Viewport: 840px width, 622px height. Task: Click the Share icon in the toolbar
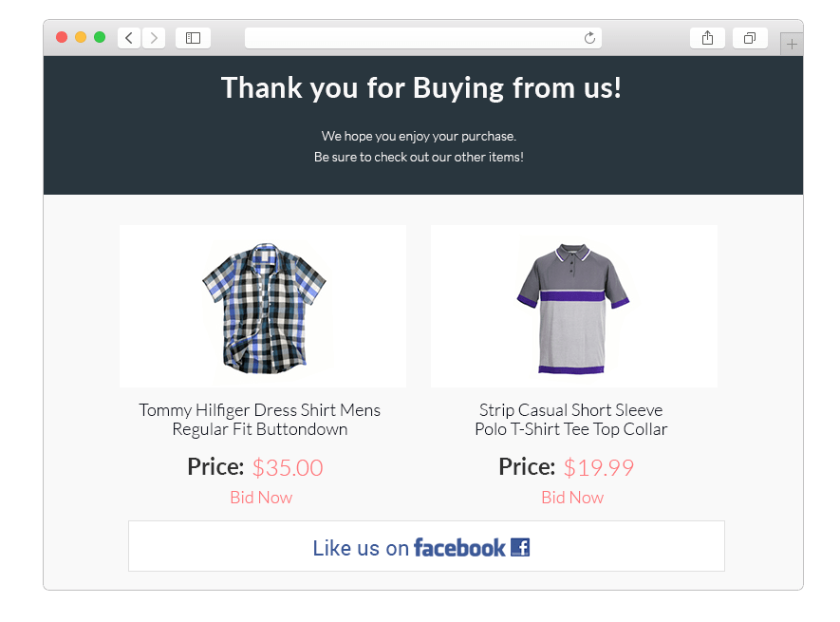[707, 37]
